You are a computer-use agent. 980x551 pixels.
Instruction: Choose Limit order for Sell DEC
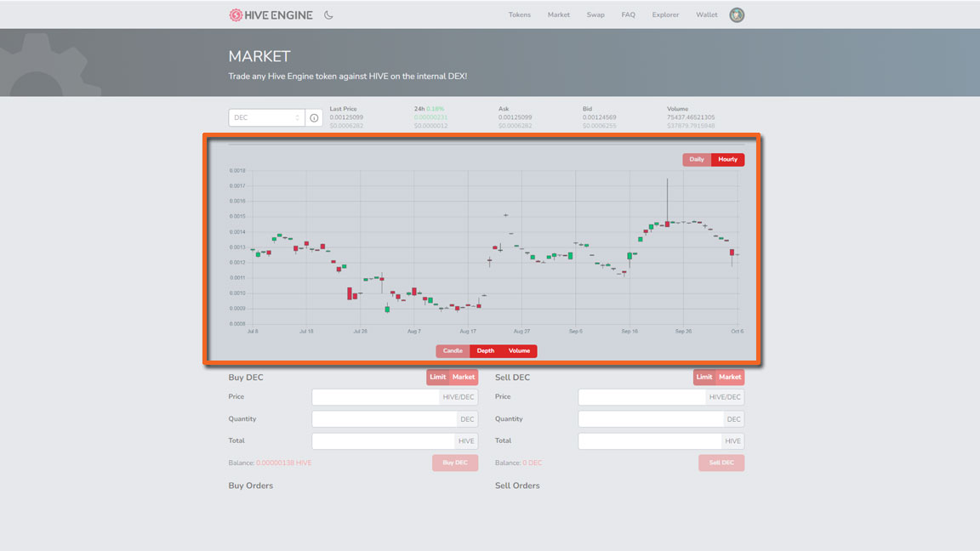[x=704, y=378]
